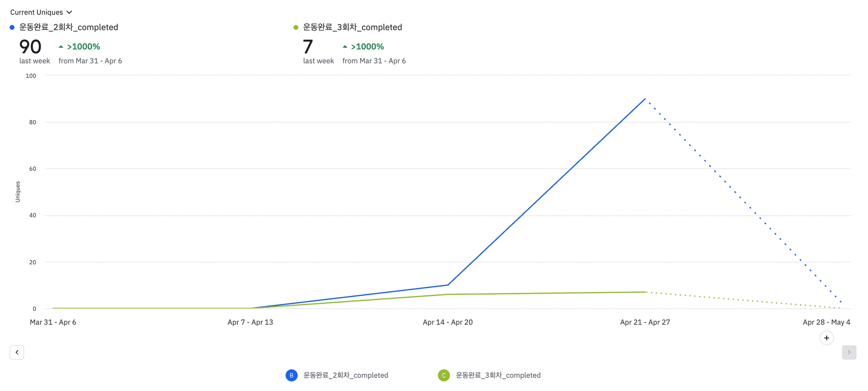Click the Apr 7 - Apr 13 axis label
The height and width of the screenshot is (391, 868).
(250, 322)
